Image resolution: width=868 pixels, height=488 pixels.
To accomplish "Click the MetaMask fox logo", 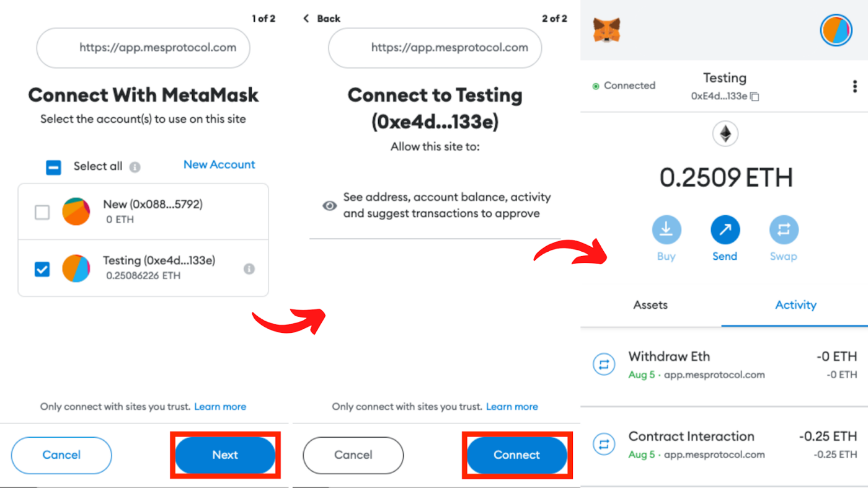I will click(606, 30).
